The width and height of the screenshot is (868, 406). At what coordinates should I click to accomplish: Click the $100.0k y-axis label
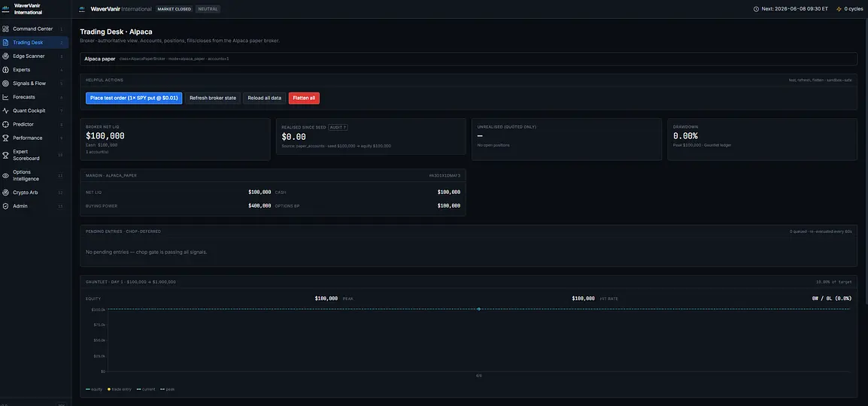(x=99, y=309)
